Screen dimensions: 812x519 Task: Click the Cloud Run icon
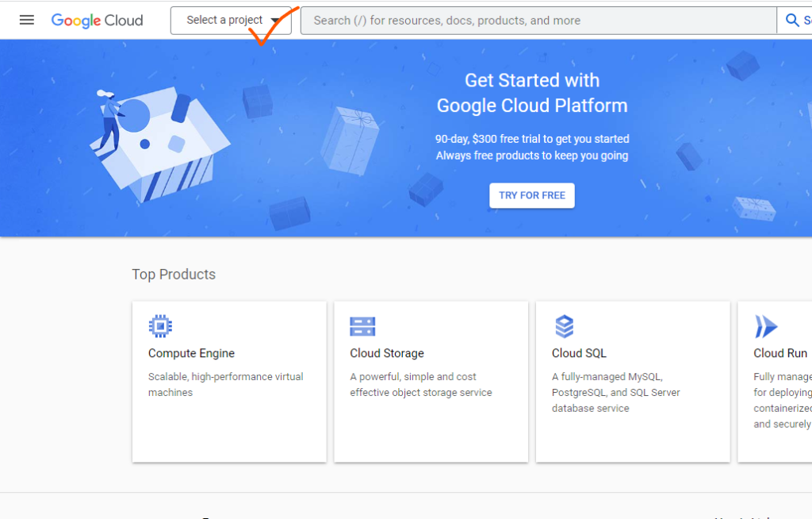pos(766,326)
